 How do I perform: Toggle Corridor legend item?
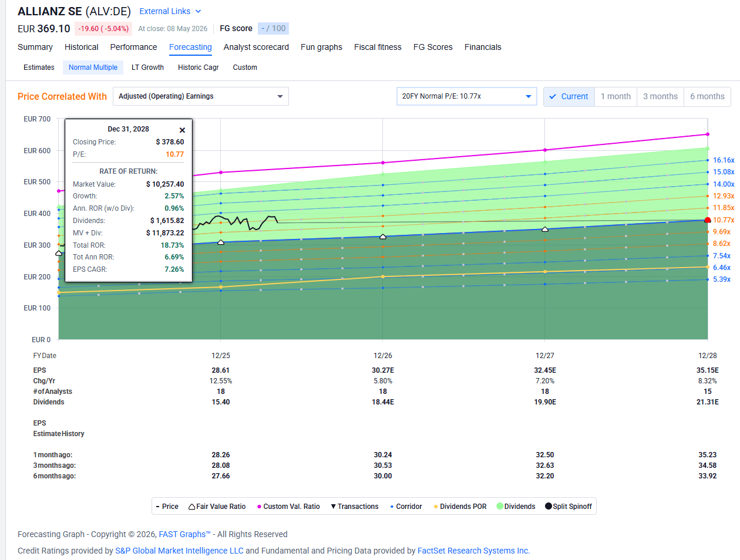click(406, 507)
